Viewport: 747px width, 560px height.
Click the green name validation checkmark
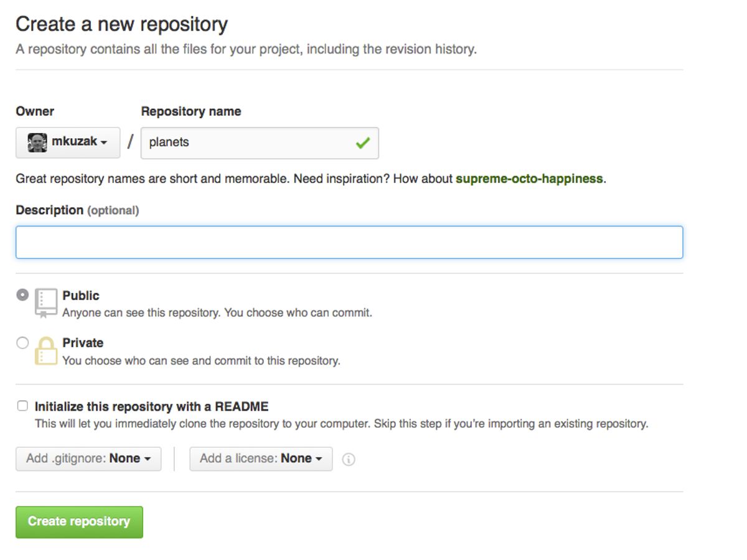(x=362, y=142)
